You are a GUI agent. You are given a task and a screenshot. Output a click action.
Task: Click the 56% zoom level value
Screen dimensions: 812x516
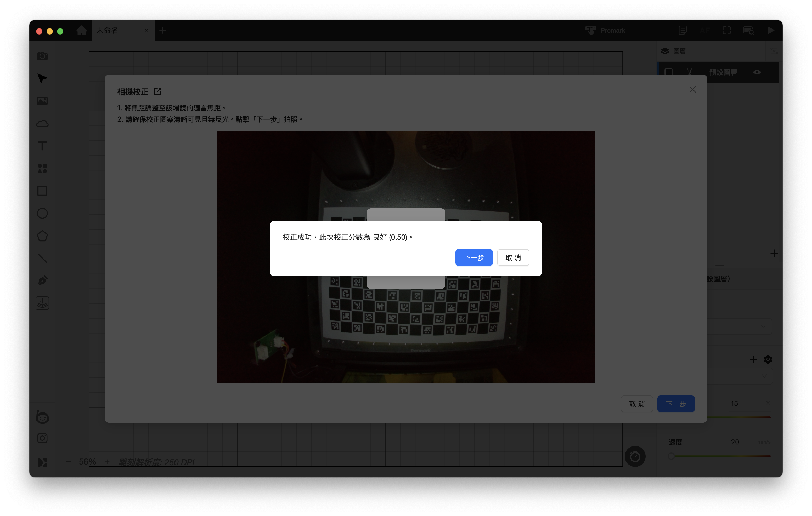point(87,462)
